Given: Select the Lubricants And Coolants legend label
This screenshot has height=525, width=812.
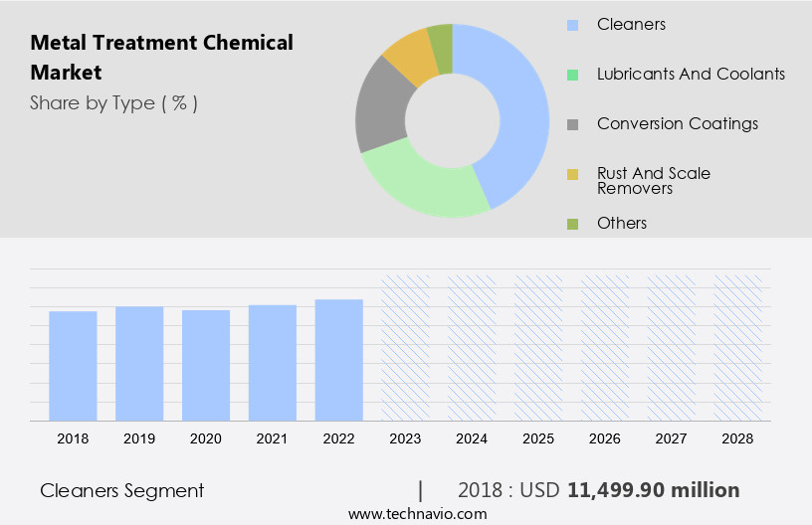Looking at the screenshot, I should 691,75.
